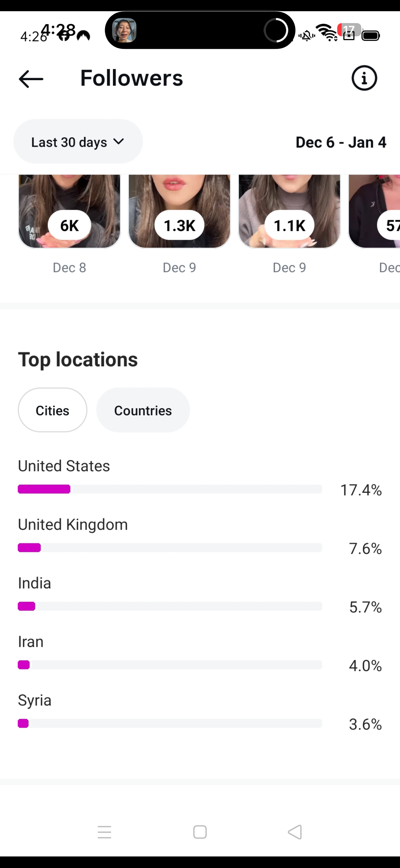The image size is (400, 868).
Task: Tap the Android recent apps menu icon
Action: [x=104, y=832]
